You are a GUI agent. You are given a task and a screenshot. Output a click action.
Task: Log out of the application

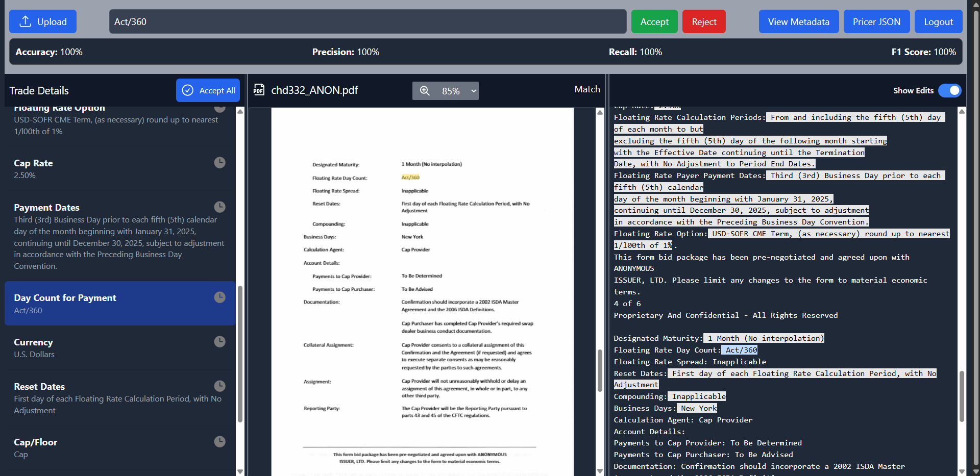coord(938,21)
